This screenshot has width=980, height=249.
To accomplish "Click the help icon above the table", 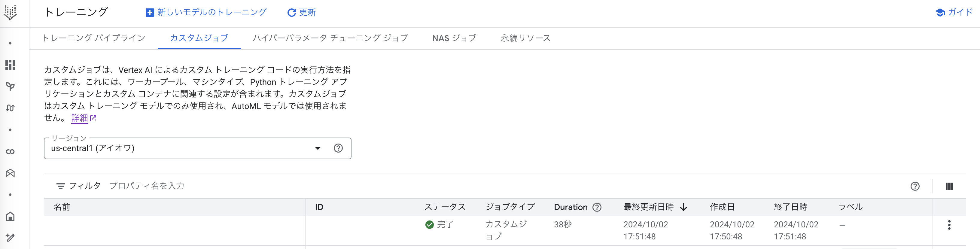I will [x=915, y=186].
